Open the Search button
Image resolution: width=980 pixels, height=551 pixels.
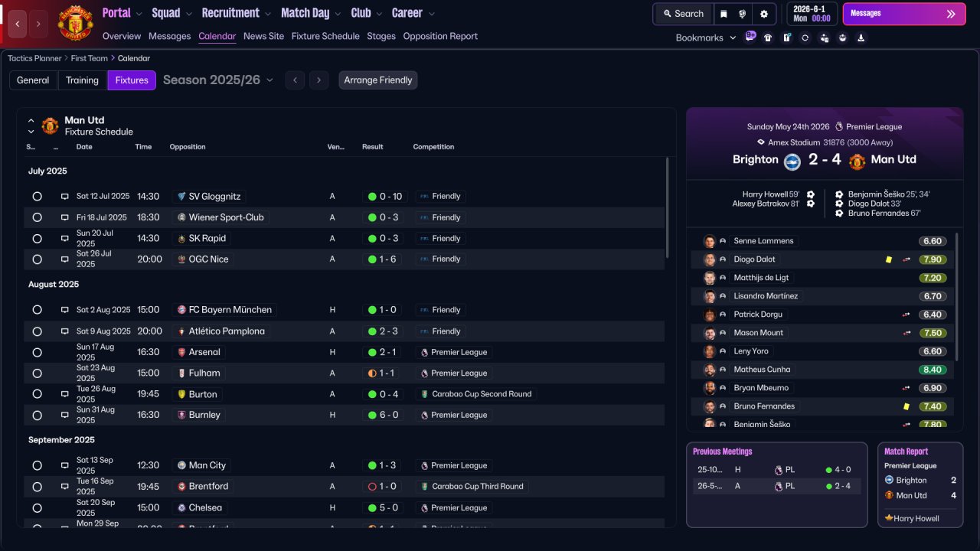tap(683, 14)
